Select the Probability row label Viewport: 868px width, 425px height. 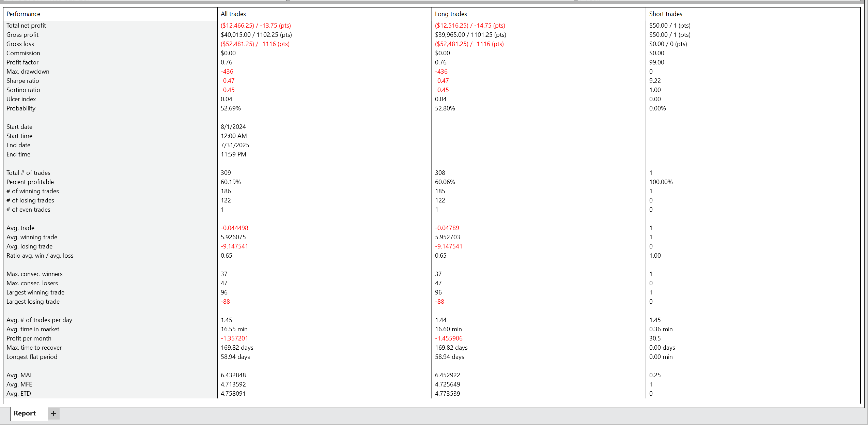pyautogui.click(x=21, y=108)
